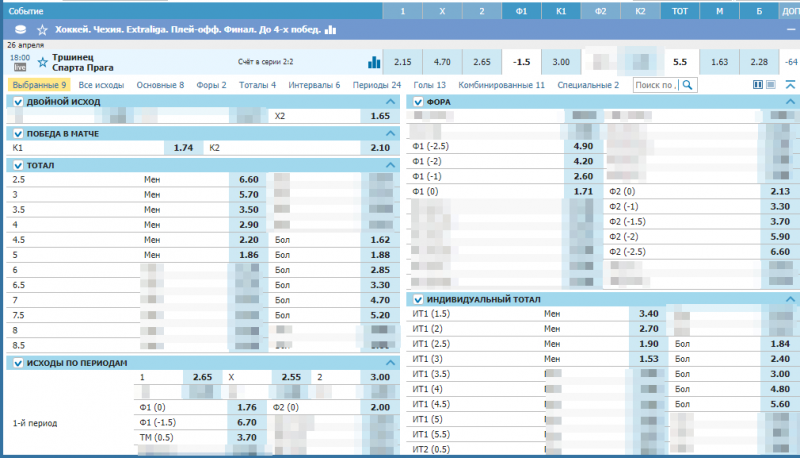The width and height of the screenshot is (800, 458).
Task: Add Тршинец–Спарта Прага match to favorites
Action: (x=42, y=59)
